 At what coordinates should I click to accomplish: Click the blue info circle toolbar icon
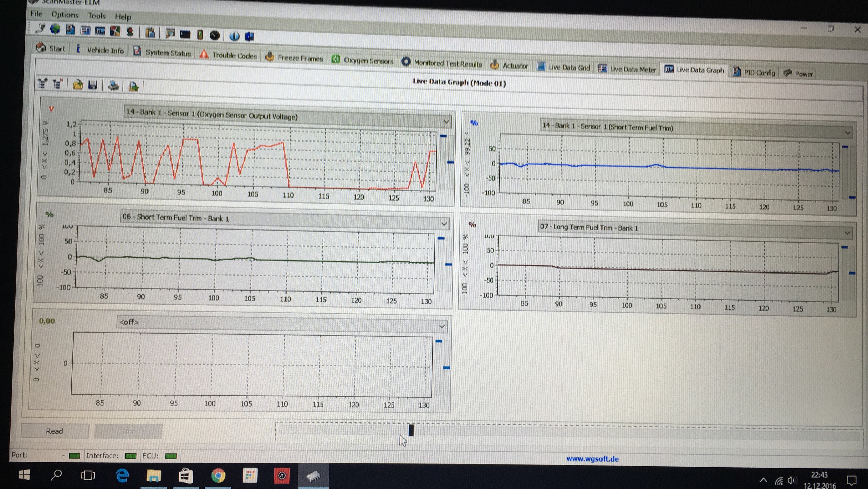point(234,36)
